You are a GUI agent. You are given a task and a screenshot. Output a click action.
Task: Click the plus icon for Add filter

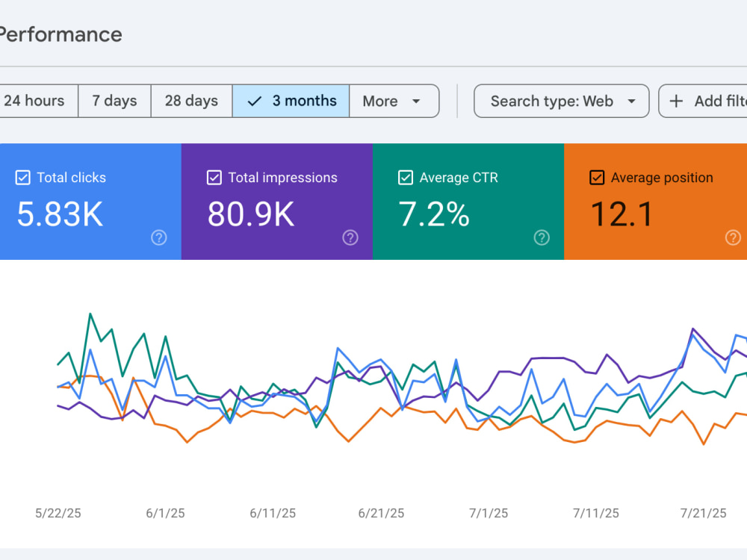click(x=676, y=101)
